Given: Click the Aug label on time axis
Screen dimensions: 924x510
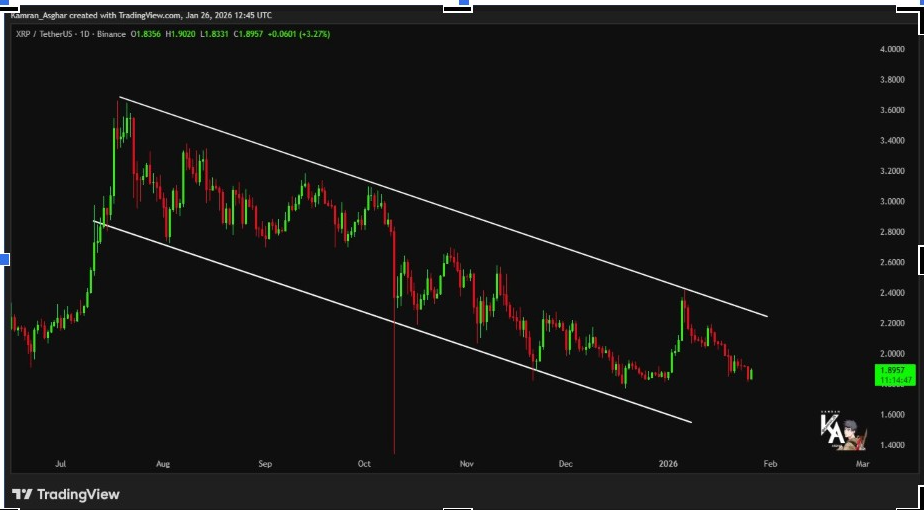Looking at the screenshot, I should (163, 464).
